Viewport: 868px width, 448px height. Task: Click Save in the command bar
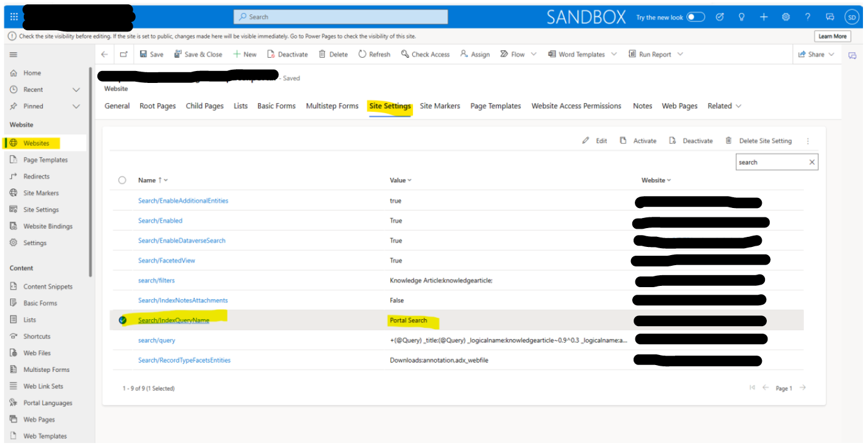[x=151, y=55]
